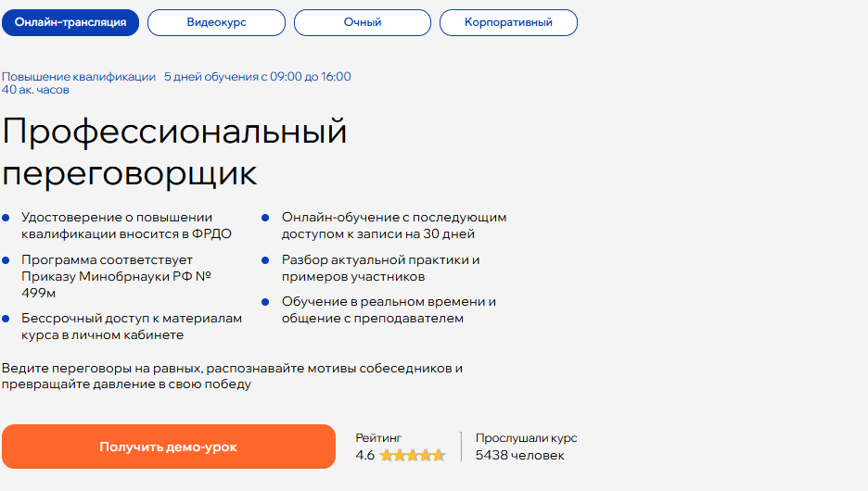Click the 40 ак. часов label

click(35, 90)
